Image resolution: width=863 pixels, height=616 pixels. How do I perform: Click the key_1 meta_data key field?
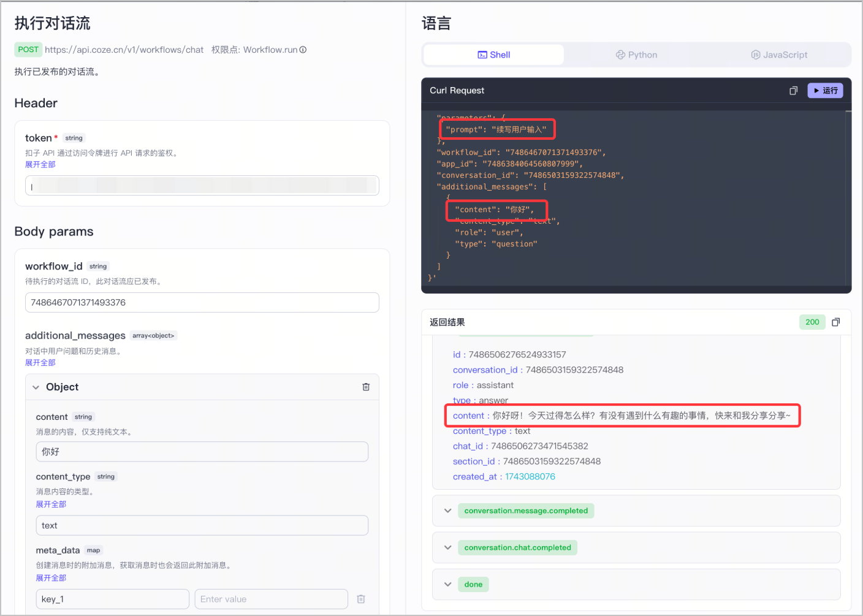coord(112,599)
